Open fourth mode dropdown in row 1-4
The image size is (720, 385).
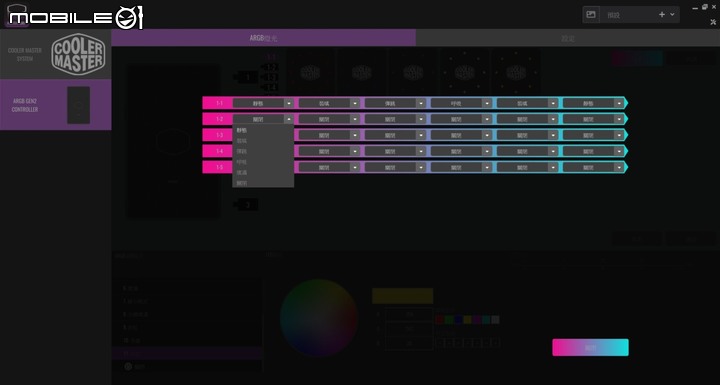click(461, 152)
